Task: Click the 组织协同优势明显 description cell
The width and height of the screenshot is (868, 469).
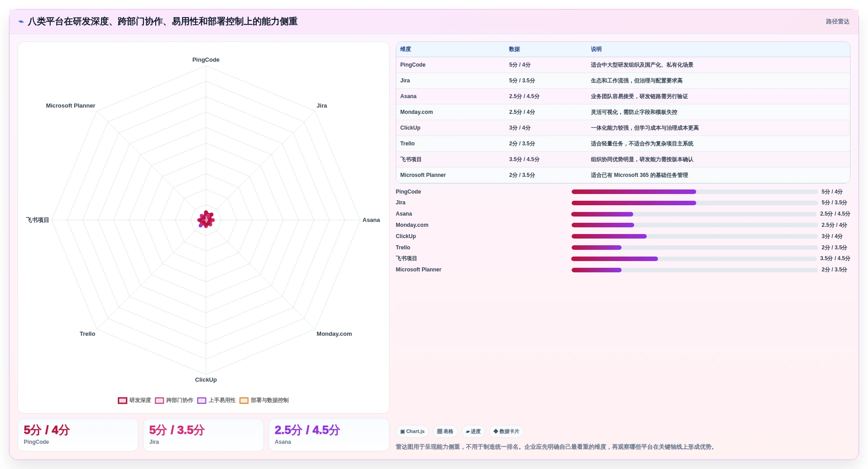Action: coord(642,159)
